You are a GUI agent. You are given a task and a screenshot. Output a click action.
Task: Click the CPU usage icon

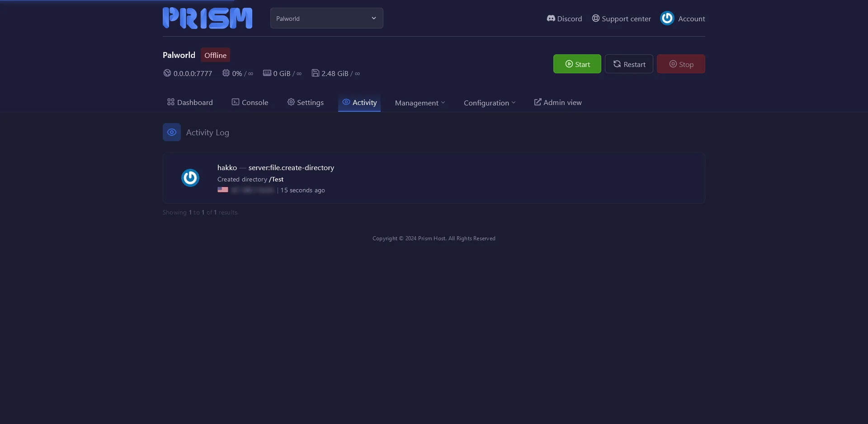(x=226, y=73)
